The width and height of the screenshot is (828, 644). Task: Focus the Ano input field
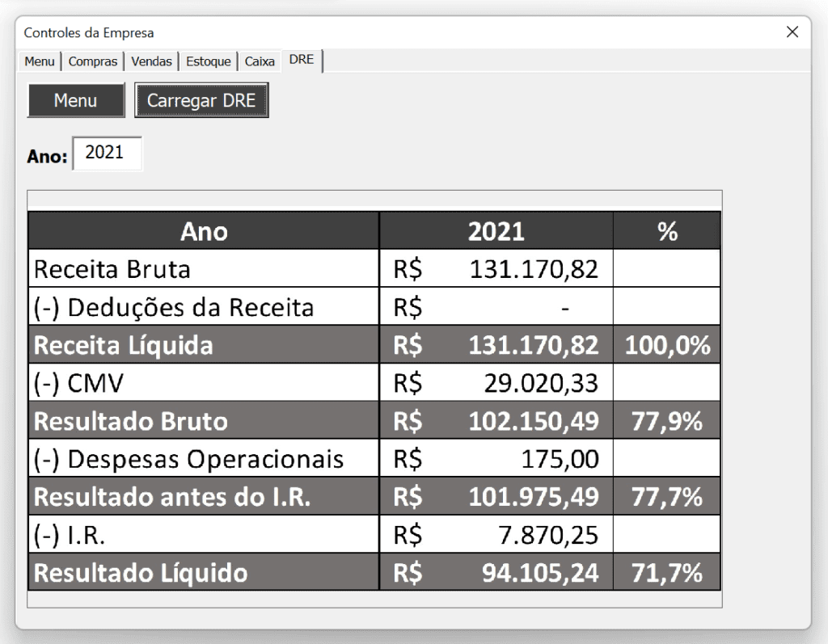(x=108, y=153)
